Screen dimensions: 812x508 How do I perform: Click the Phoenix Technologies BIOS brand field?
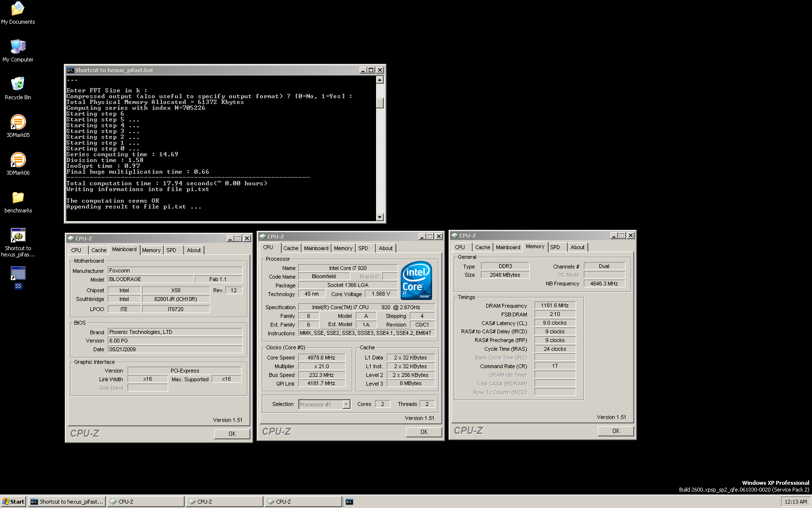coord(175,332)
